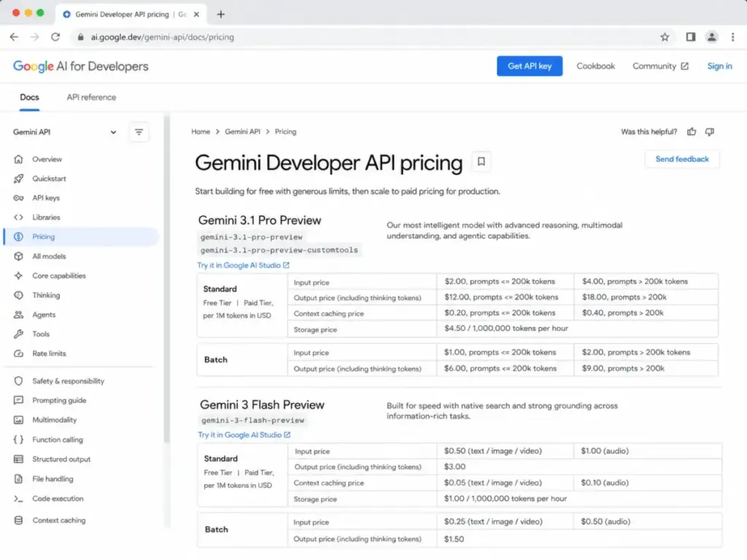Open Try it in Google AI Studio under Gemini 3 Flash
Image resolution: width=747 pixels, height=560 pixels.
[244, 435]
